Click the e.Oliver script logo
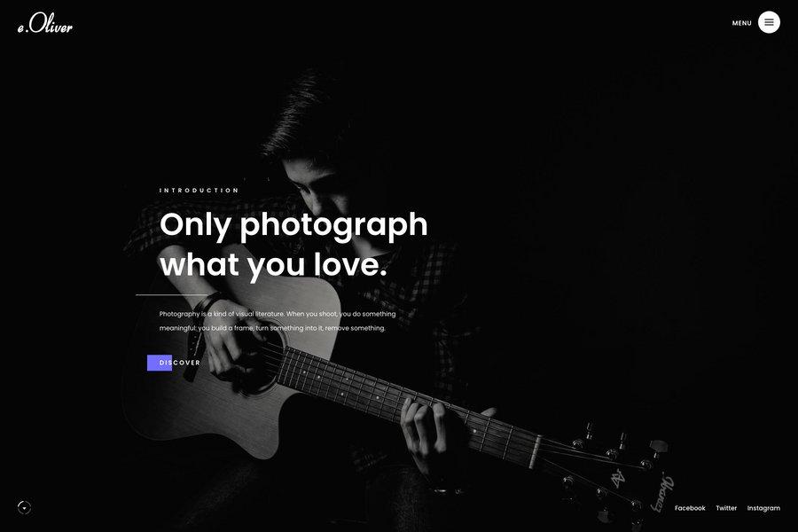This screenshot has width=798, height=532. 45,23
